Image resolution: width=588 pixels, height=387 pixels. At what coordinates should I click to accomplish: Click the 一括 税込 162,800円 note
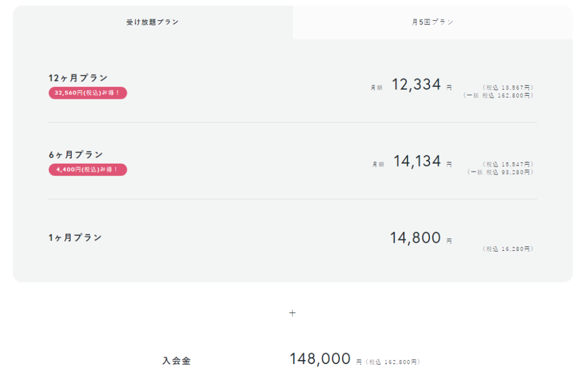(498, 96)
